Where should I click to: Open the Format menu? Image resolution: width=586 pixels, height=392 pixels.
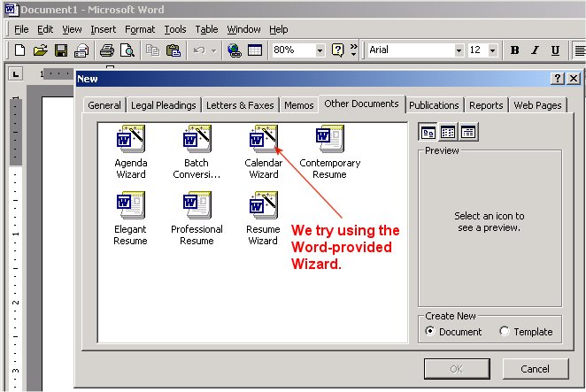[x=140, y=29]
